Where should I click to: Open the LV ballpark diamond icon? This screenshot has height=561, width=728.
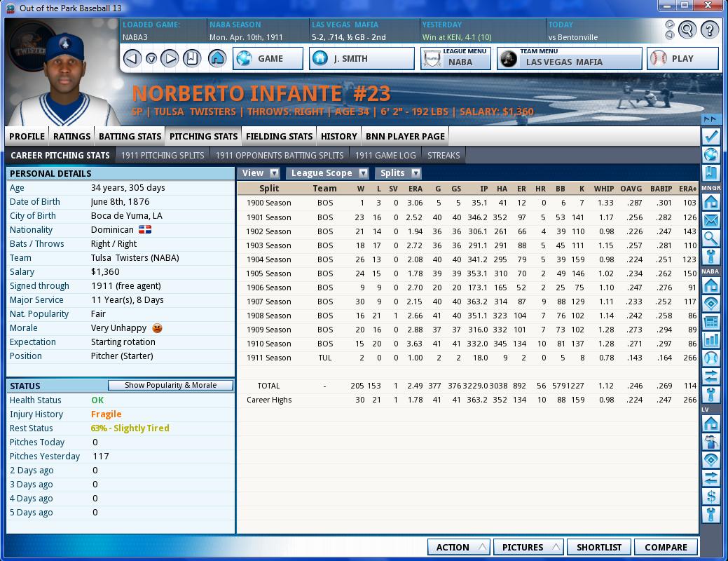pyautogui.click(x=710, y=460)
